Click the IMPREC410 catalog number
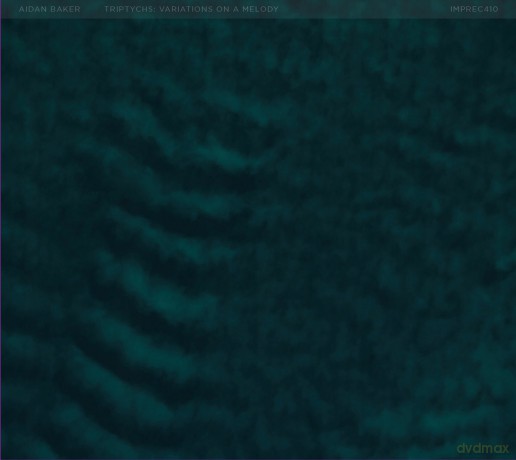 point(474,9)
